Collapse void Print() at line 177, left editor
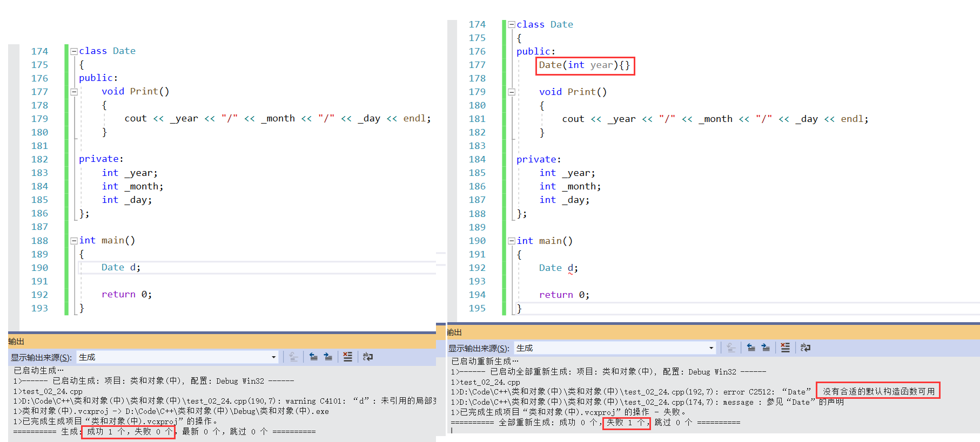This screenshot has height=442, width=980. click(x=74, y=92)
